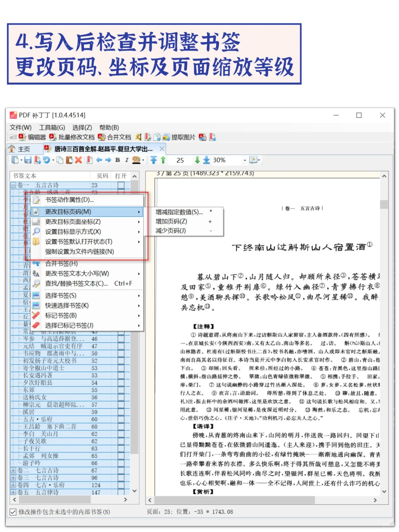This screenshot has width=399, height=532.
Task: Open the 30% zoom level dropdown
Action: 245,160
